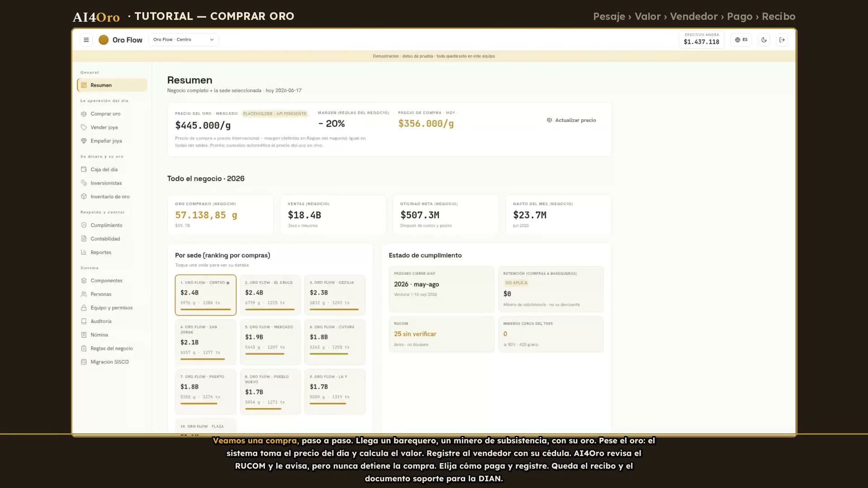Click the Cumplimiento shield icon
This screenshot has width=868, height=488.
(84, 225)
